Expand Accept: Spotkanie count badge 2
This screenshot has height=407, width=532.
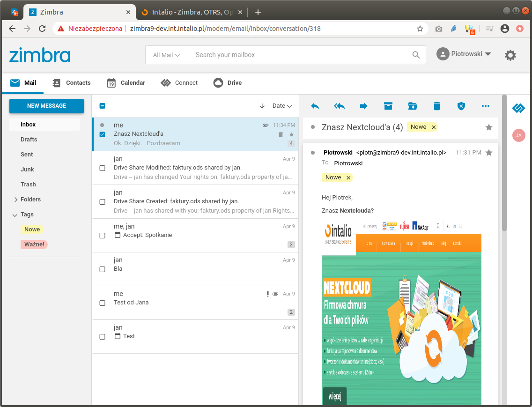click(x=291, y=244)
